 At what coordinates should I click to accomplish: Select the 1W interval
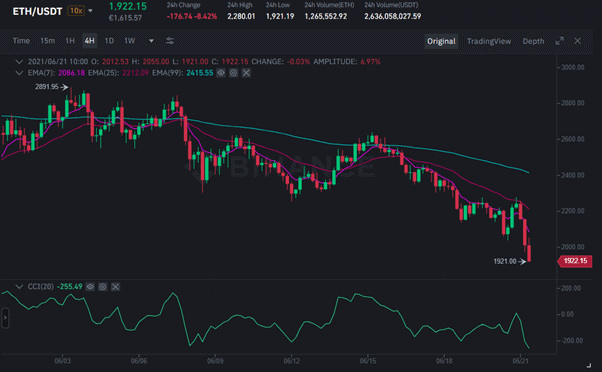point(130,41)
